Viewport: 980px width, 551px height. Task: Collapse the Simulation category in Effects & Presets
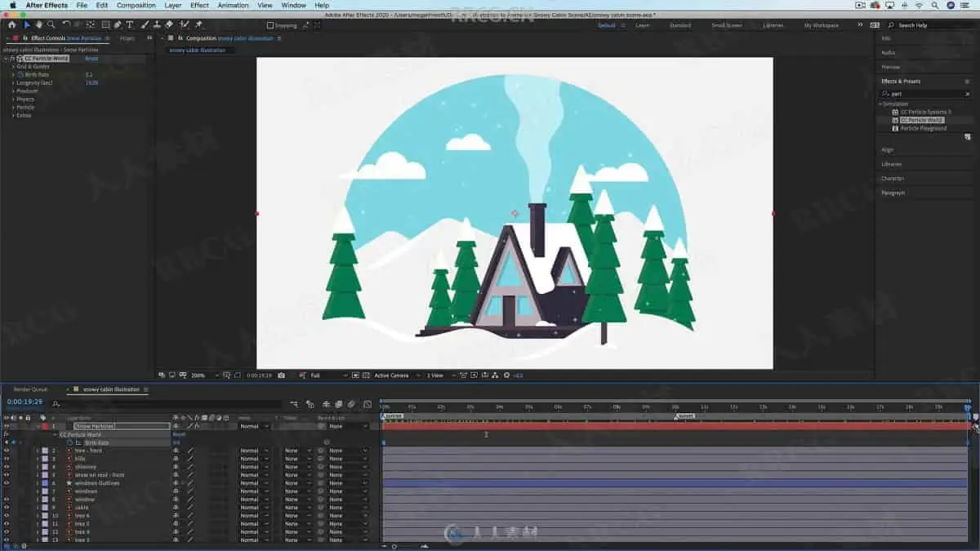point(880,104)
